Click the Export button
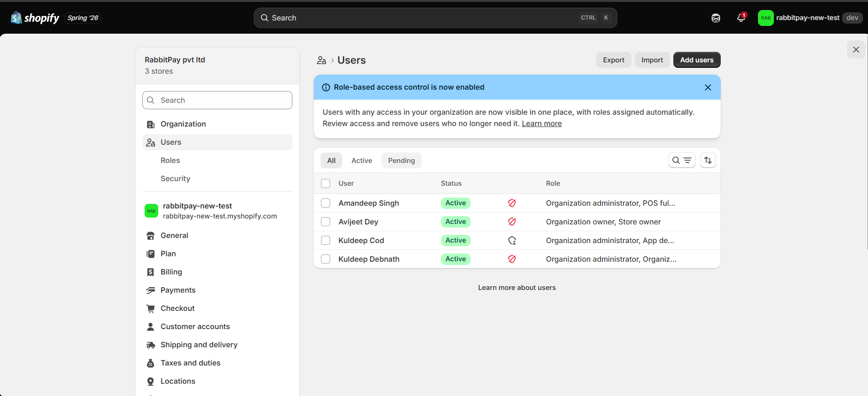Image resolution: width=868 pixels, height=396 pixels. coord(614,60)
